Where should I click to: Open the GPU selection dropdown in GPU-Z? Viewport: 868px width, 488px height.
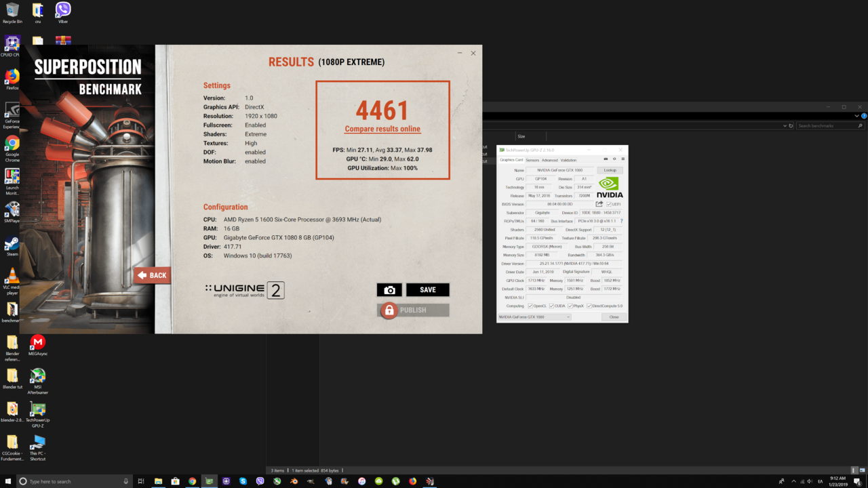click(x=535, y=317)
